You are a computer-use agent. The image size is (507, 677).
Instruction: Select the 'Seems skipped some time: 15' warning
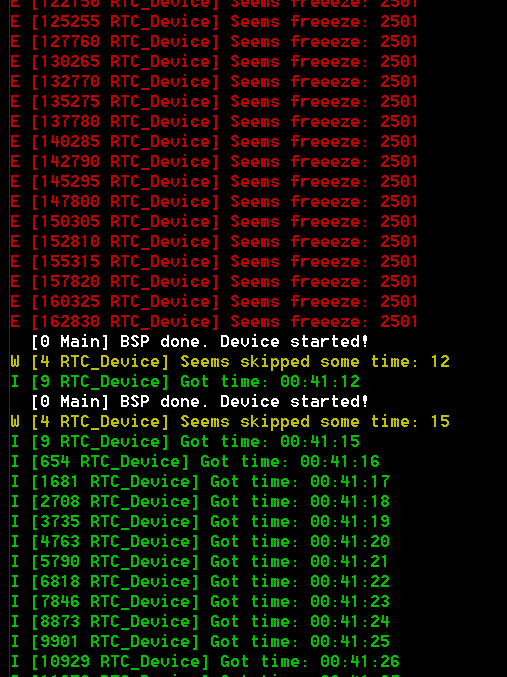pos(230,421)
